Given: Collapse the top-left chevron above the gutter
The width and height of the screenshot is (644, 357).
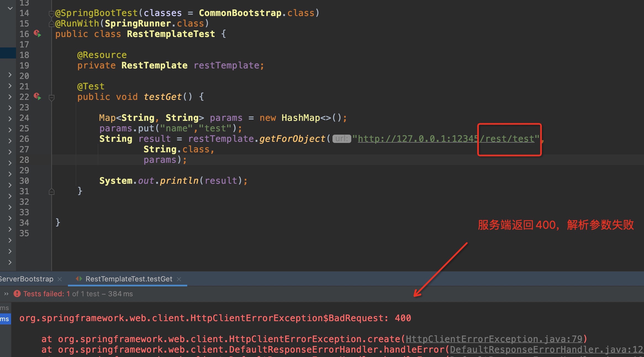Looking at the screenshot, I should 10,8.
